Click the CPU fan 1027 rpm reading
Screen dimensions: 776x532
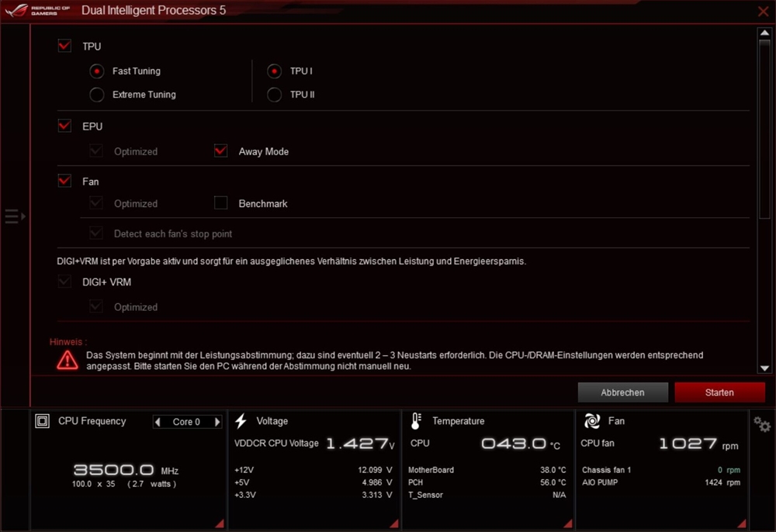pos(699,444)
